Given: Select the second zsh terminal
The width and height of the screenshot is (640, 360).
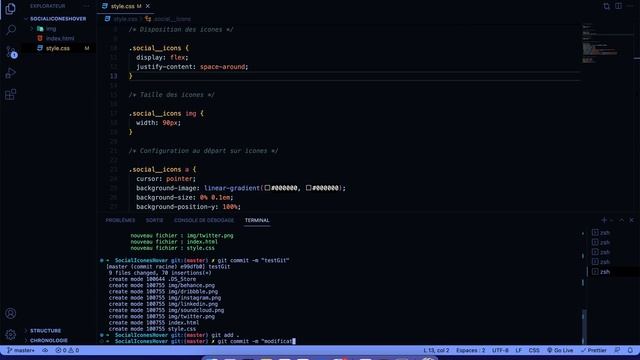Looking at the screenshot, I should (x=601, y=242).
